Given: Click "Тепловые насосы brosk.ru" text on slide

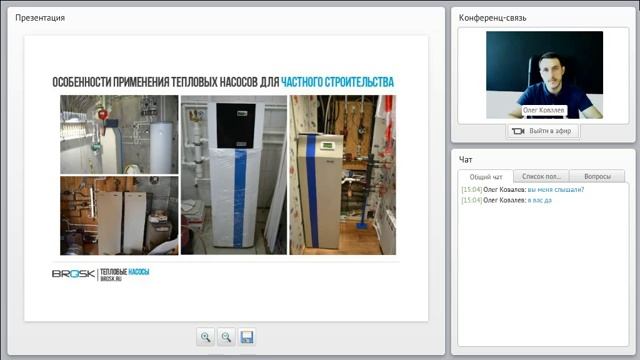Looking at the screenshot, I should pos(124,275).
